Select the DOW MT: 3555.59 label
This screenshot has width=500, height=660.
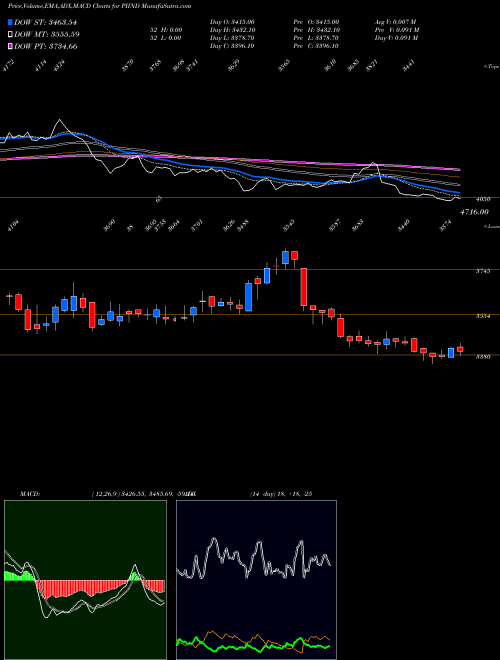click(47, 34)
